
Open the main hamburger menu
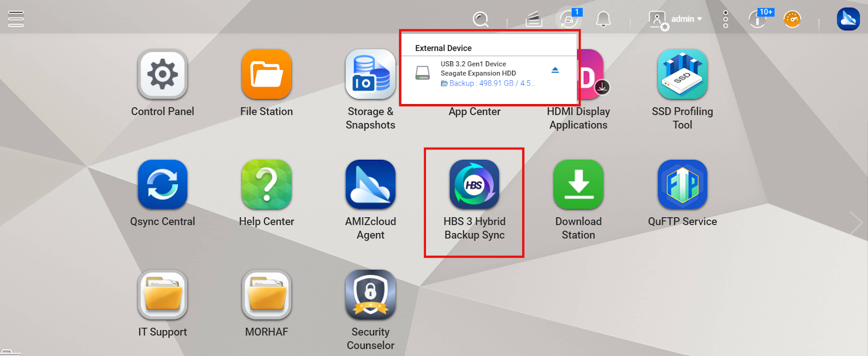tap(16, 19)
